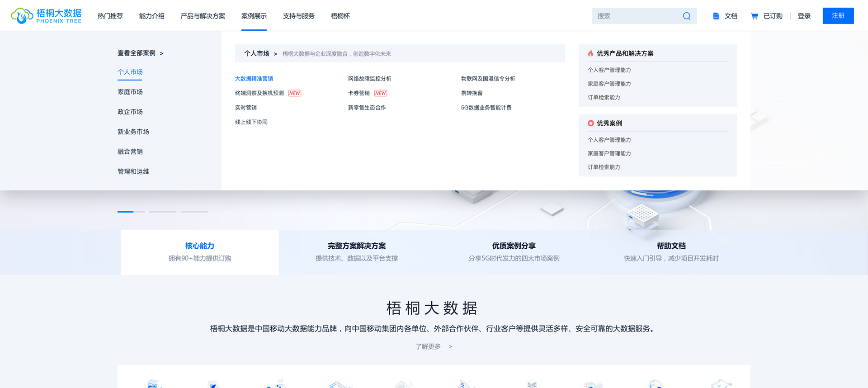Open 订单检索能力 under 优秀案例
Image resolution: width=868 pixels, height=388 pixels.
(x=604, y=167)
